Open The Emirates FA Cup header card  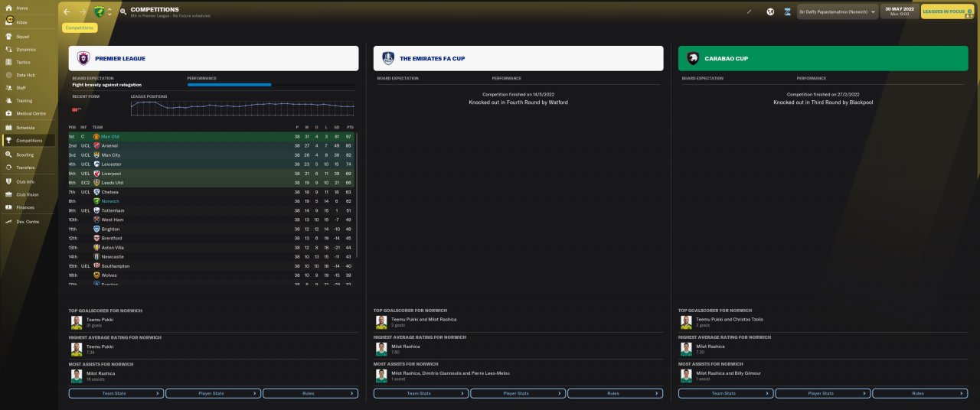518,58
